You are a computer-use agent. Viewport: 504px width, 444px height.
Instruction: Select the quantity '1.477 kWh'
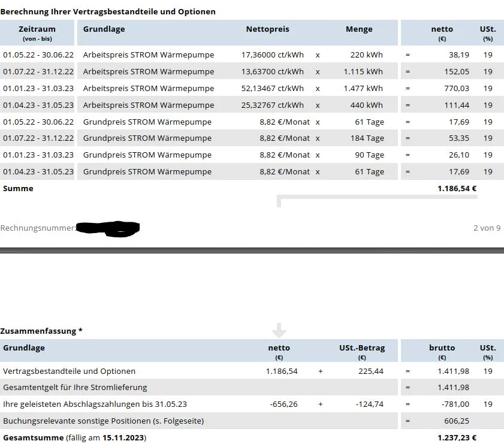pyautogui.click(x=363, y=88)
